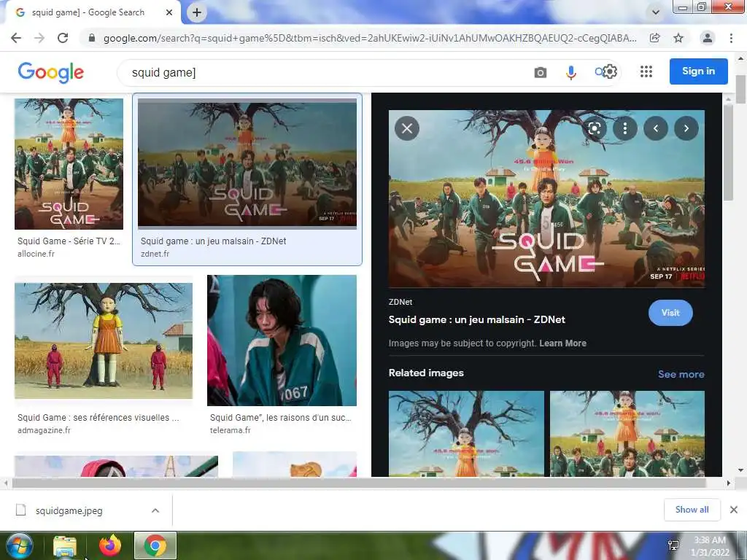The height and width of the screenshot is (560, 747).
Task: Click inside the squid game search field
Action: [324, 72]
